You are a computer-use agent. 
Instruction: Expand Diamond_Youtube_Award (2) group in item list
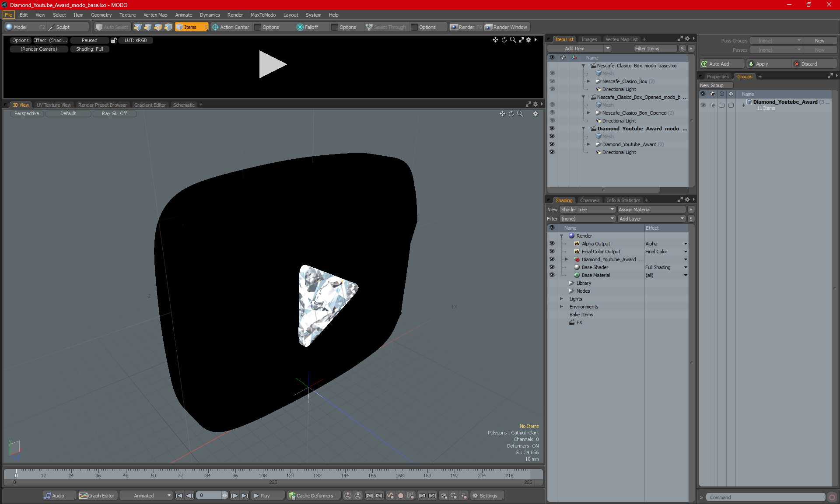coord(588,144)
